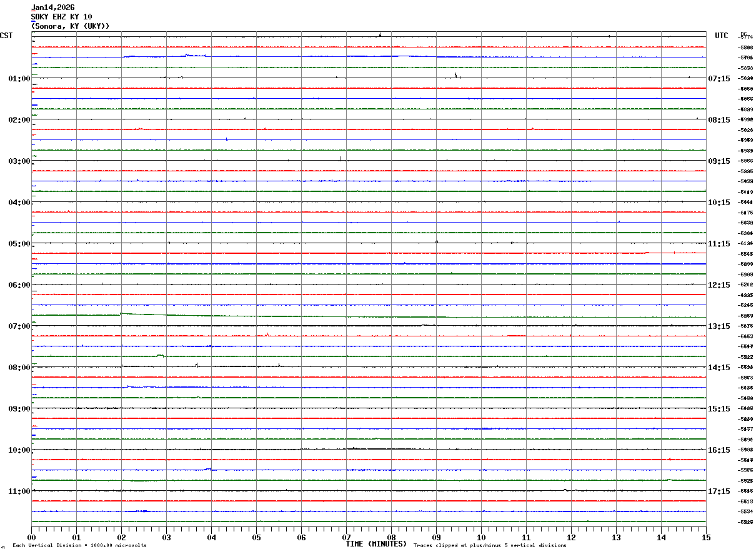756x554 pixels.
Task: Click minute tick label "06" on the time axis
Action: [301, 537]
